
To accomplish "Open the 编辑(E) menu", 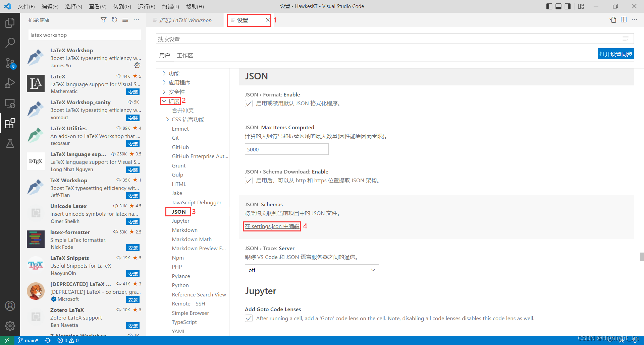I will point(50,6).
